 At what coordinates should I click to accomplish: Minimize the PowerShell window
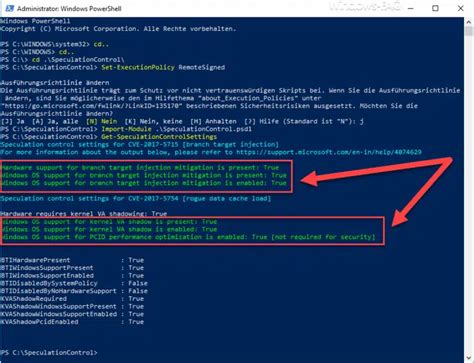(x=411, y=8)
